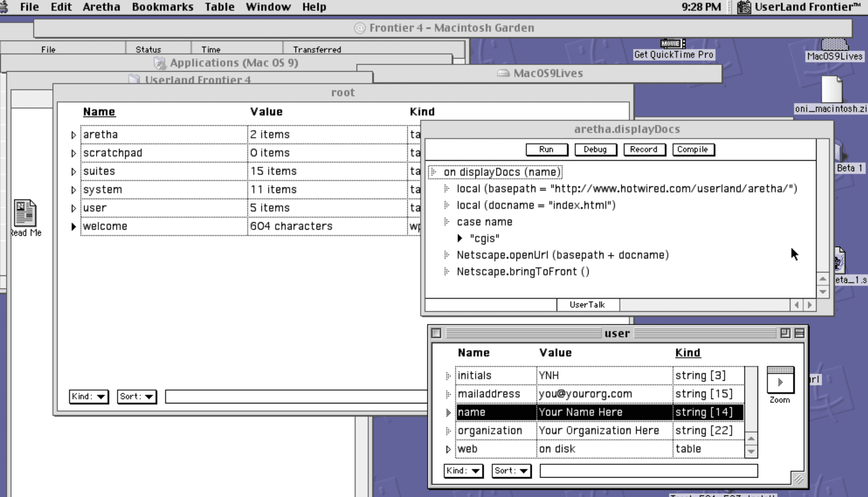Expand the web row in user table
This screenshot has height=497, width=868.
(448, 449)
